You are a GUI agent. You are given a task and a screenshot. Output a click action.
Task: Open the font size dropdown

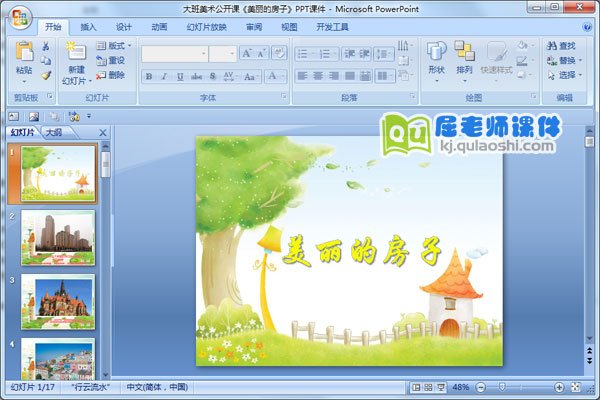232,54
